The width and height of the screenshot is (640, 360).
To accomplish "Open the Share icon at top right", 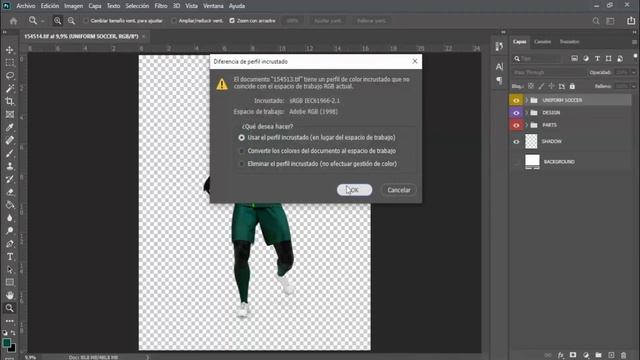I will click(x=631, y=21).
